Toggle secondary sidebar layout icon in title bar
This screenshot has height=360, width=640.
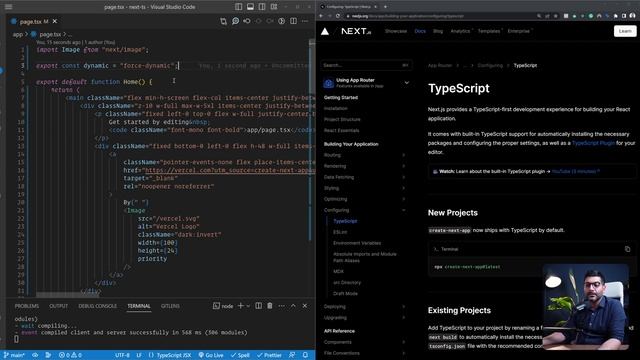pyautogui.click(x=262, y=7)
